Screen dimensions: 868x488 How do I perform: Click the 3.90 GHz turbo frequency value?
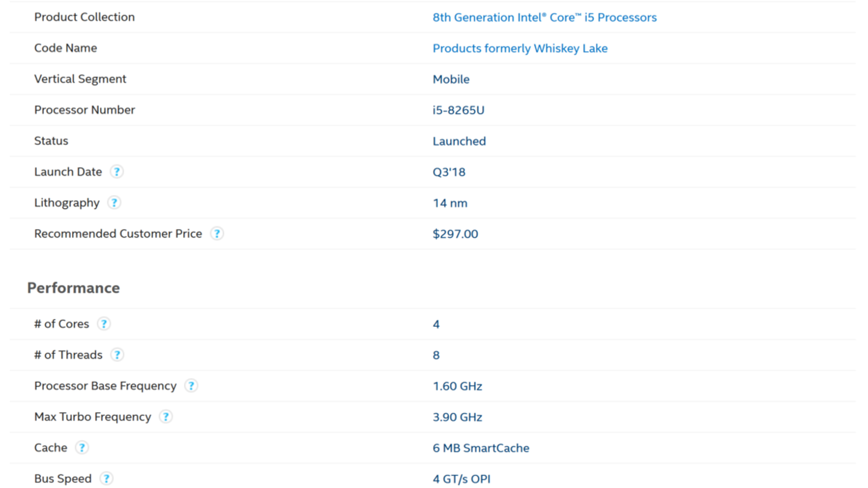[457, 417]
